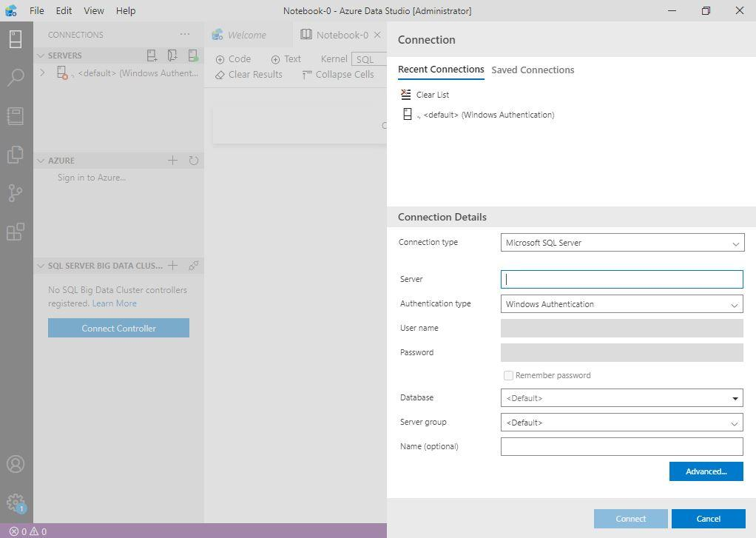Click the Name (optional) input field
The image size is (756, 538).
tap(622, 446)
